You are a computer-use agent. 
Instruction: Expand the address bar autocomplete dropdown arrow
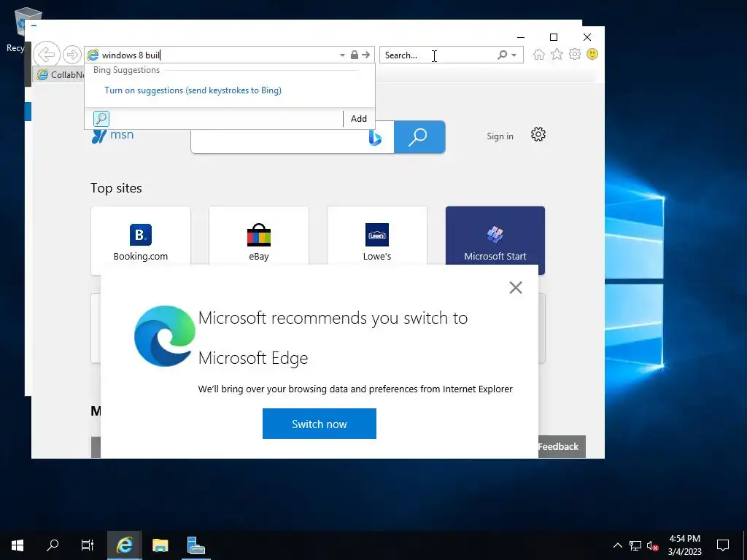[342, 55]
